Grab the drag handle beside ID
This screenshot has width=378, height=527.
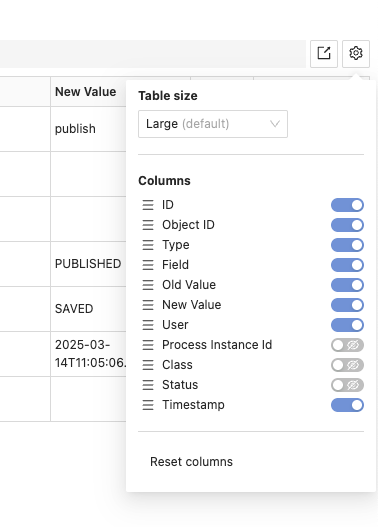pyautogui.click(x=148, y=205)
